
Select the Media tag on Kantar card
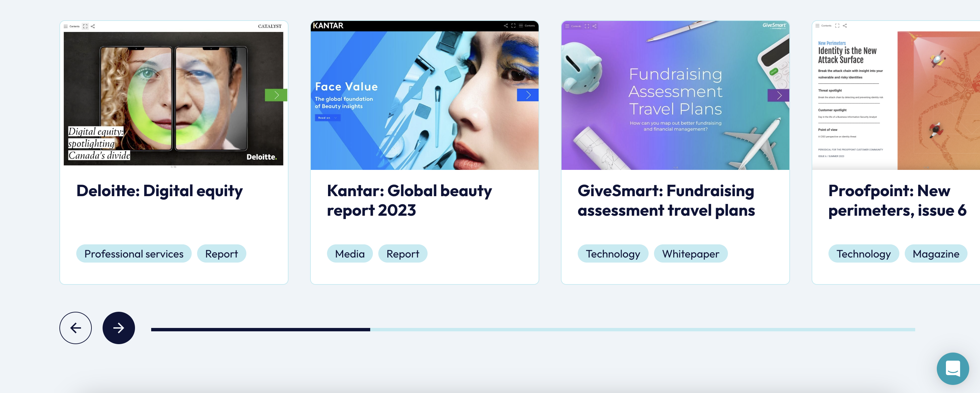[350, 253]
